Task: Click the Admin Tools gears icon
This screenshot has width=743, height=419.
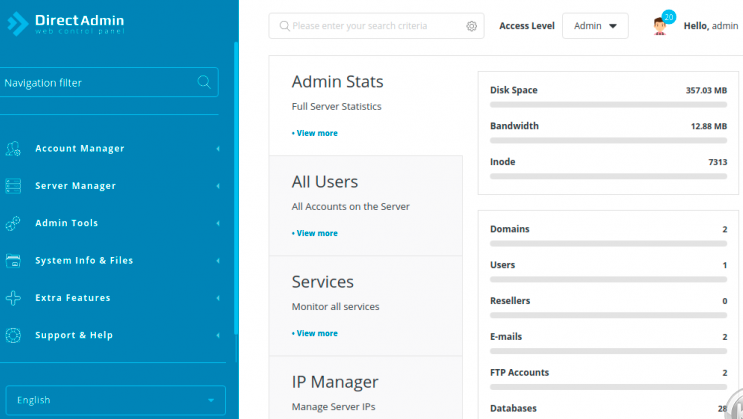Action: pos(13,223)
